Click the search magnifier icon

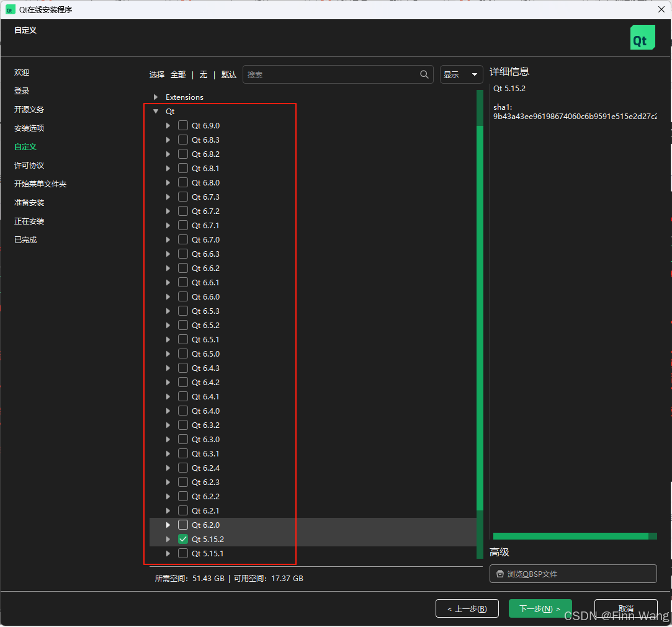424,74
